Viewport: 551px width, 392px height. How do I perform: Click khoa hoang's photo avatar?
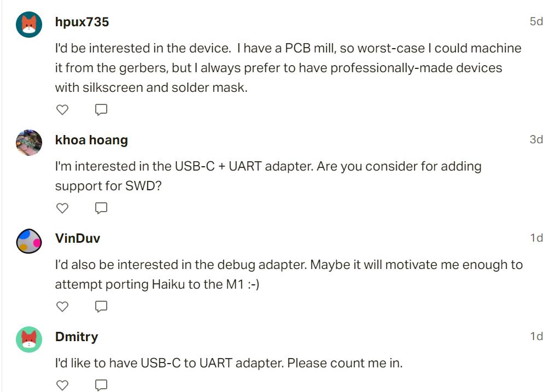[x=30, y=143]
